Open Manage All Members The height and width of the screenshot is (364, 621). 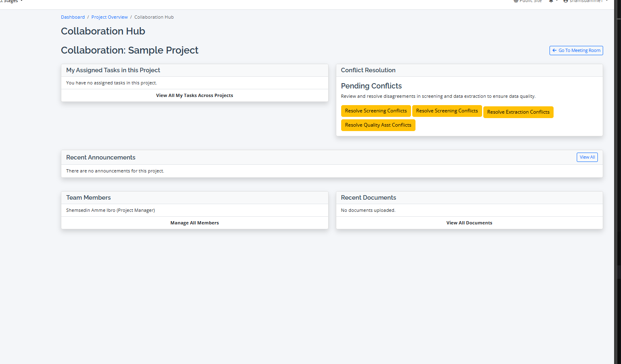[195, 222]
